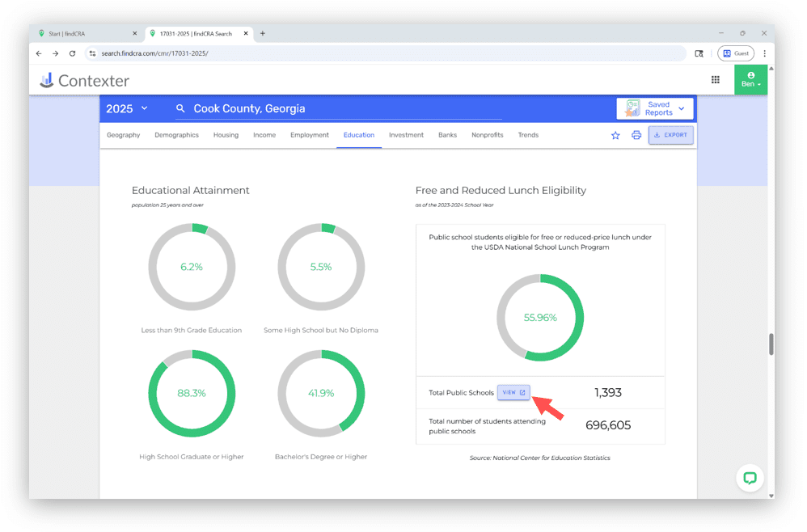This screenshot has width=807, height=532.
Task: Open the apps grid menu
Action: 716,79
